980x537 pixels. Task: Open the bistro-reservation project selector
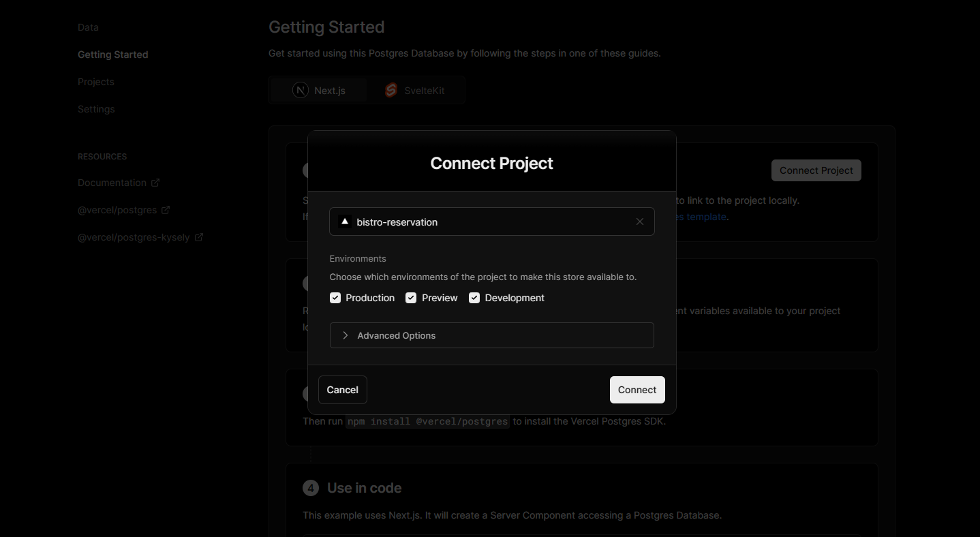pyautogui.click(x=491, y=221)
